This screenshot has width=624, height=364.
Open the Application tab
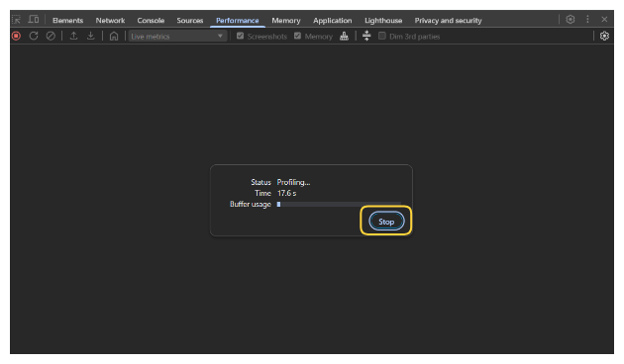point(332,20)
